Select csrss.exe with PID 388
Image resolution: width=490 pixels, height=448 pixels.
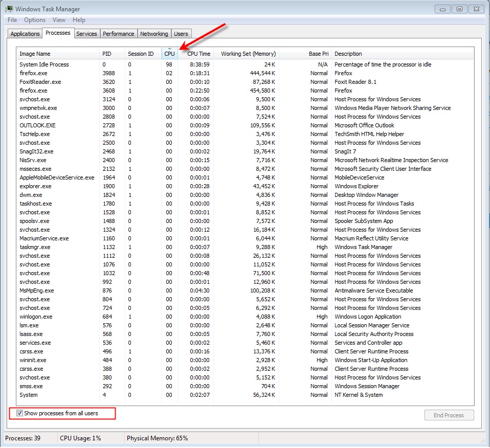point(246,369)
